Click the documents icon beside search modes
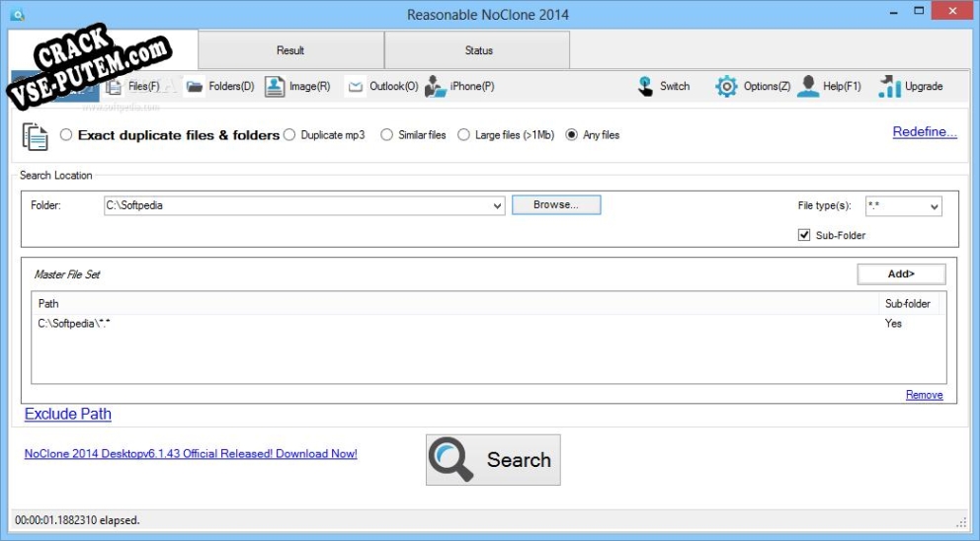 pos(35,136)
